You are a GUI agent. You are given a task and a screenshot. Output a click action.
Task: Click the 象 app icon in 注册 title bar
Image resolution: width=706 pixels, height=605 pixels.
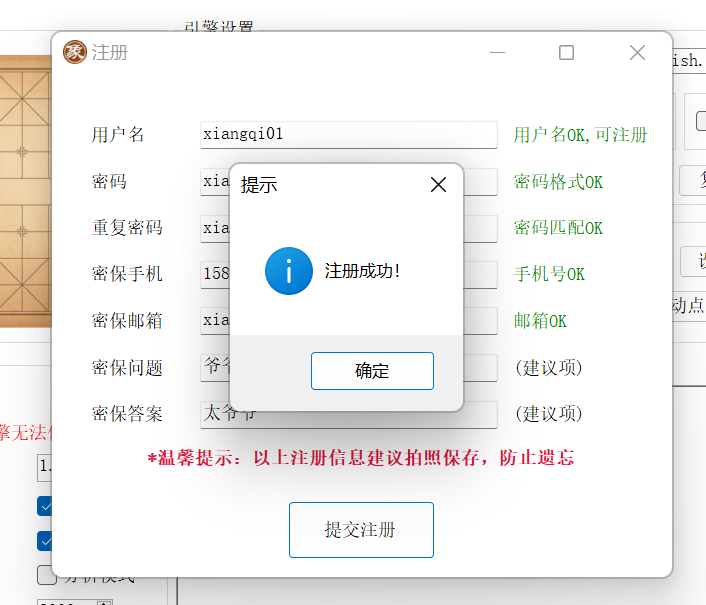[x=75, y=52]
